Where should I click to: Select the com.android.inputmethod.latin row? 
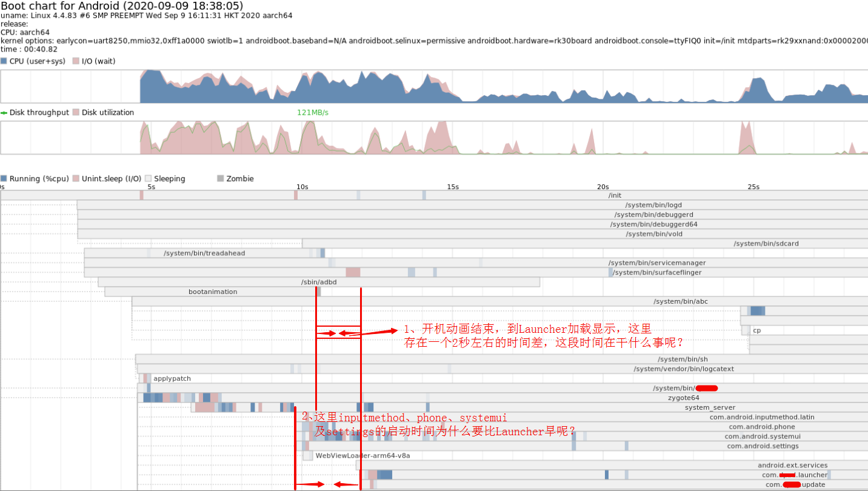tap(763, 417)
